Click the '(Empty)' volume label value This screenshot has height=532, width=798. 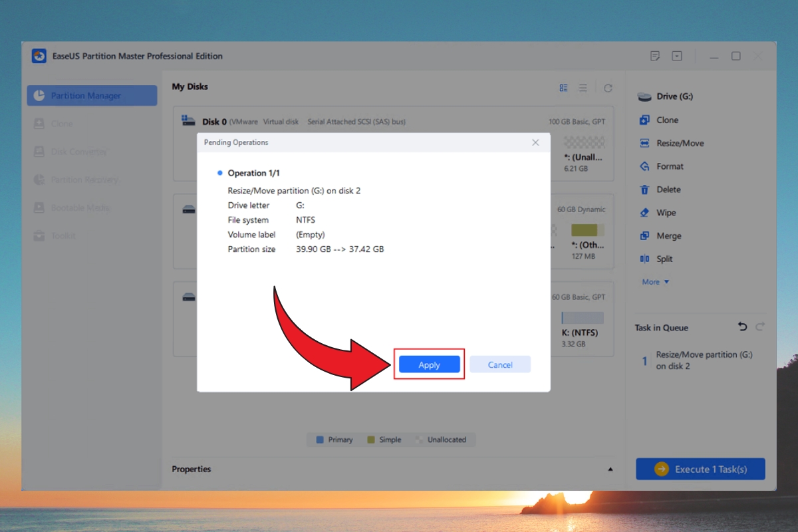pyautogui.click(x=311, y=235)
